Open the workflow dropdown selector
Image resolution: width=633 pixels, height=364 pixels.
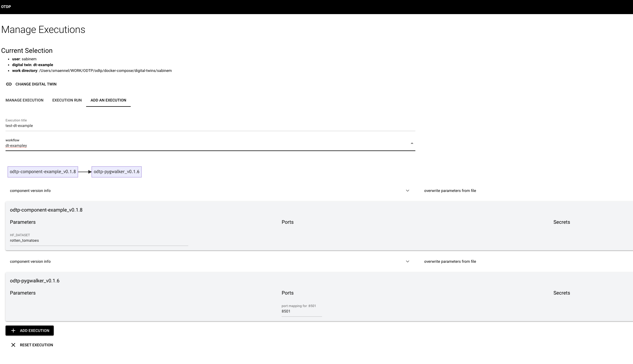pos(412,143)
